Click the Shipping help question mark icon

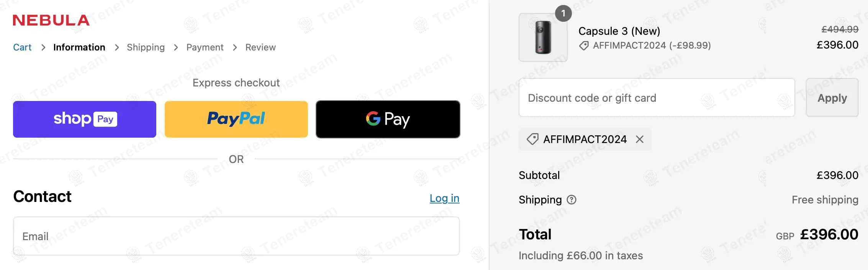click(x=572, y=200)
